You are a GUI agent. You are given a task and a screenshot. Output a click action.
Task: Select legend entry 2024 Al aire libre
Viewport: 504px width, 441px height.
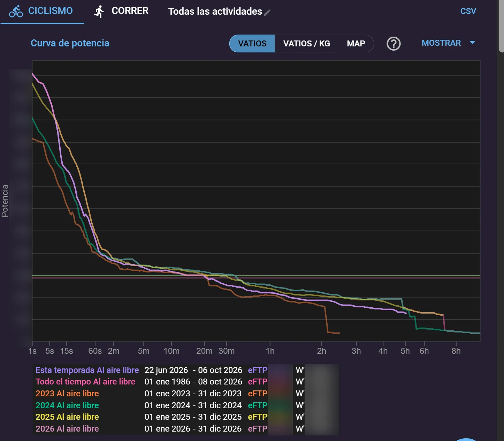[x=67, y=405]
